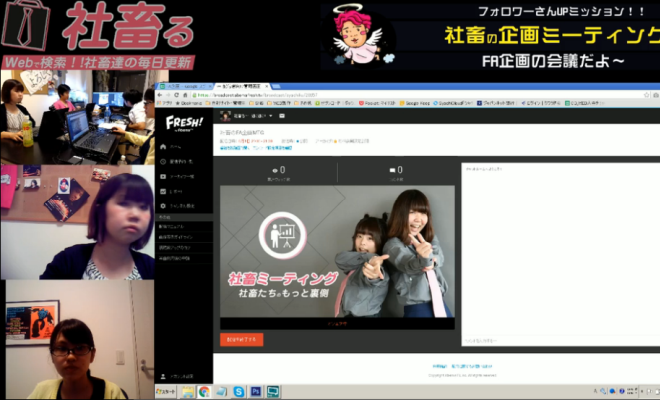The image size is (660, 400).
Task: Open the archive video icon in sidebar
Action: [x=164, y=176]
